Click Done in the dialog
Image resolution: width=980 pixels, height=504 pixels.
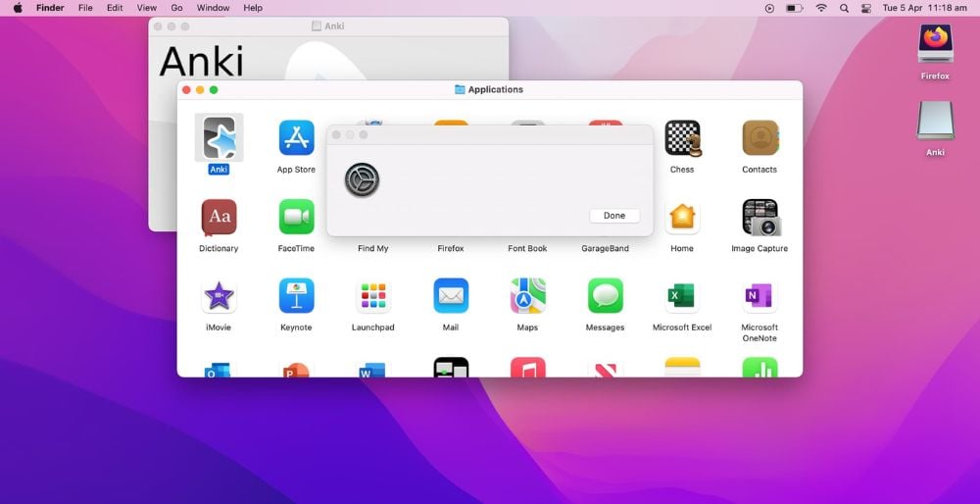(x=614, y=216)
